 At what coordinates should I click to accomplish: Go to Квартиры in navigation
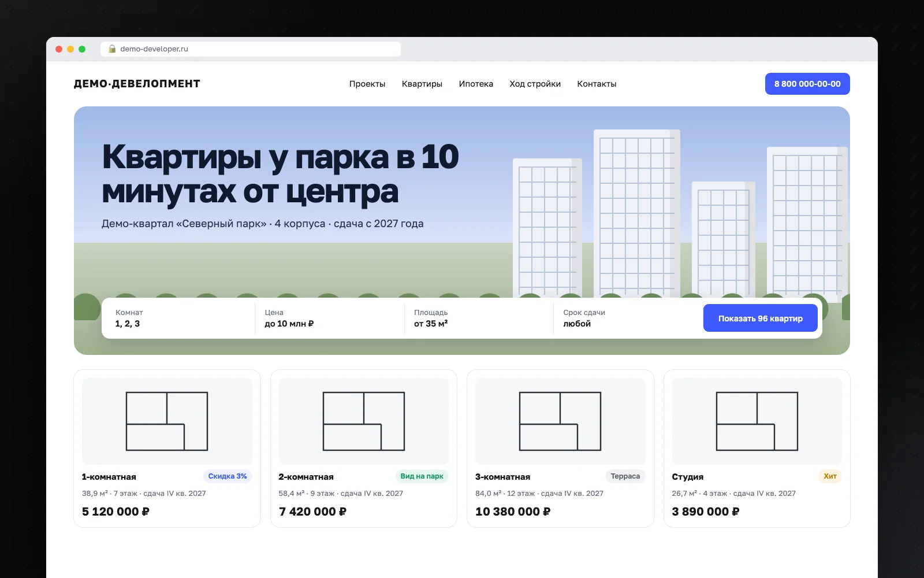(x=422, y=84)
